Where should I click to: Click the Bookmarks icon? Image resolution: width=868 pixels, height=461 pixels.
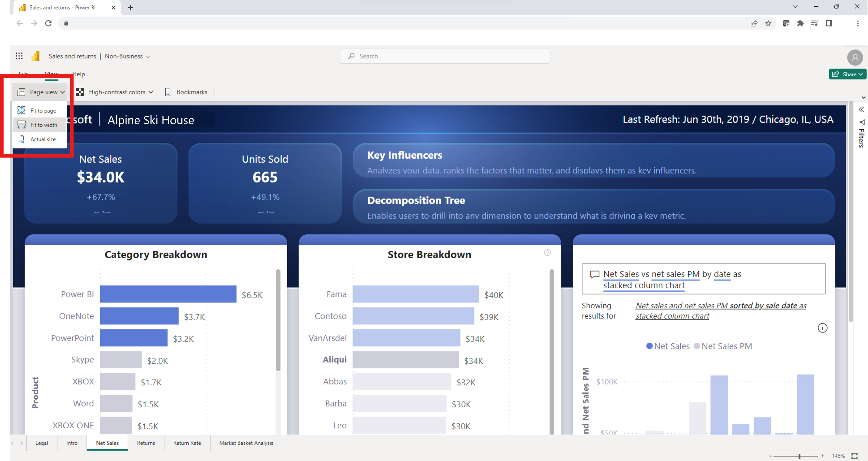168,91
